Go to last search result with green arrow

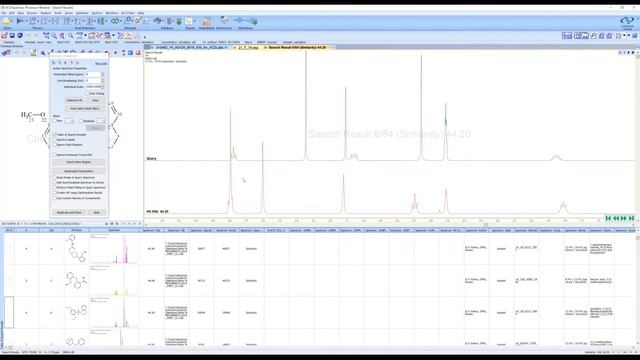[x=631, y=218]
